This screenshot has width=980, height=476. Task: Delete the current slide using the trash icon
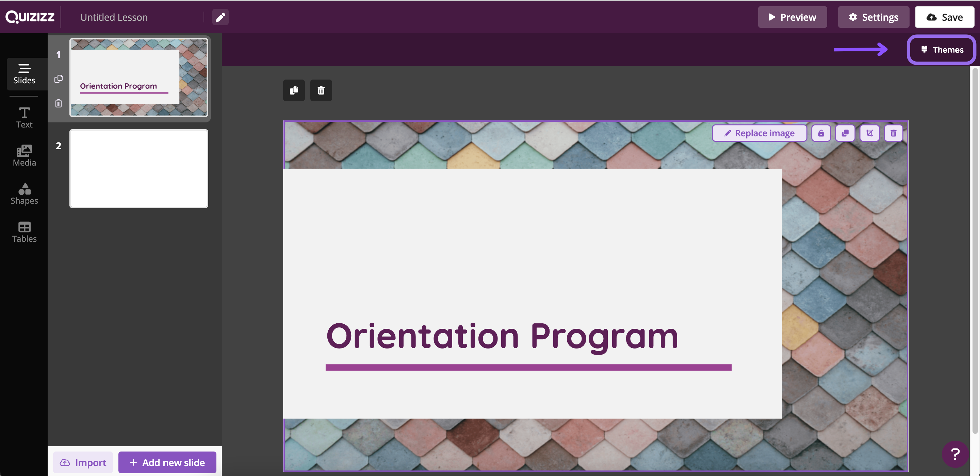click(321, 90)
